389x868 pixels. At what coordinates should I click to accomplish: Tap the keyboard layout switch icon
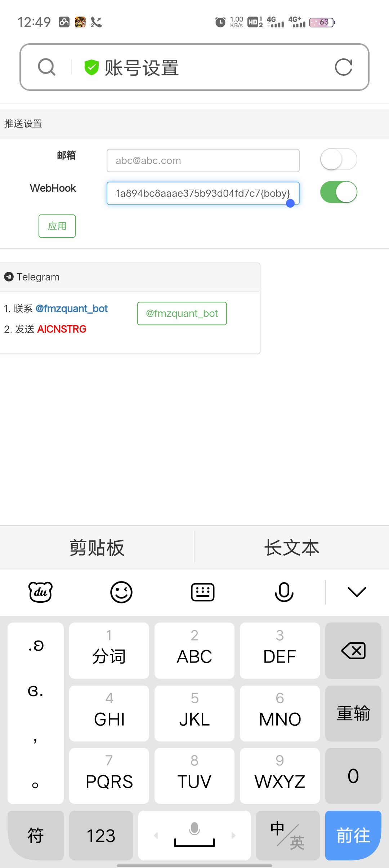pos(203,592)
